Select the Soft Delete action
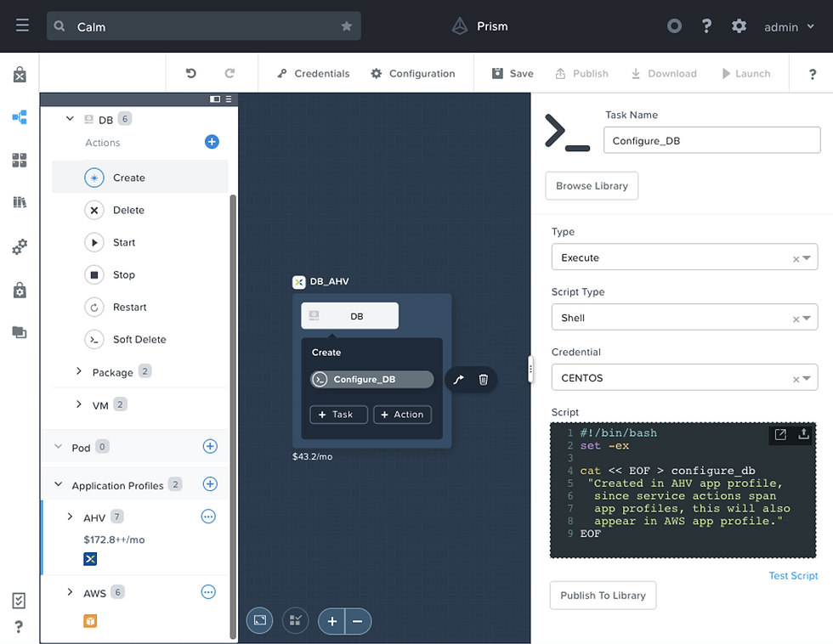833x644 pixels. (139, 340)
